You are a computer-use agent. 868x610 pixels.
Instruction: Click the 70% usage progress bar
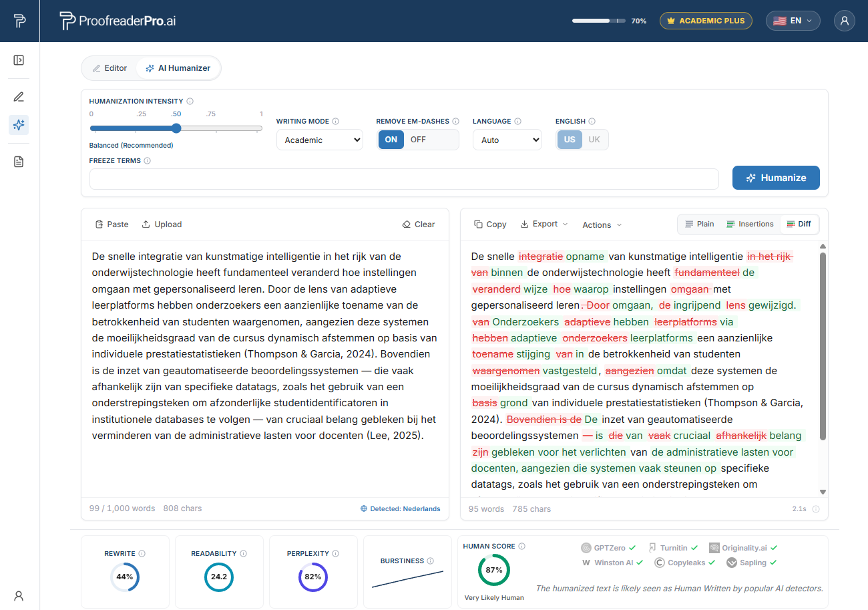(599, 21)
